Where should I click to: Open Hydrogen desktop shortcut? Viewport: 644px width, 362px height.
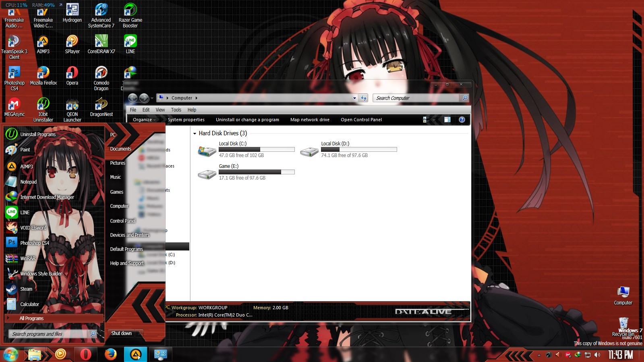click(72, 13)
